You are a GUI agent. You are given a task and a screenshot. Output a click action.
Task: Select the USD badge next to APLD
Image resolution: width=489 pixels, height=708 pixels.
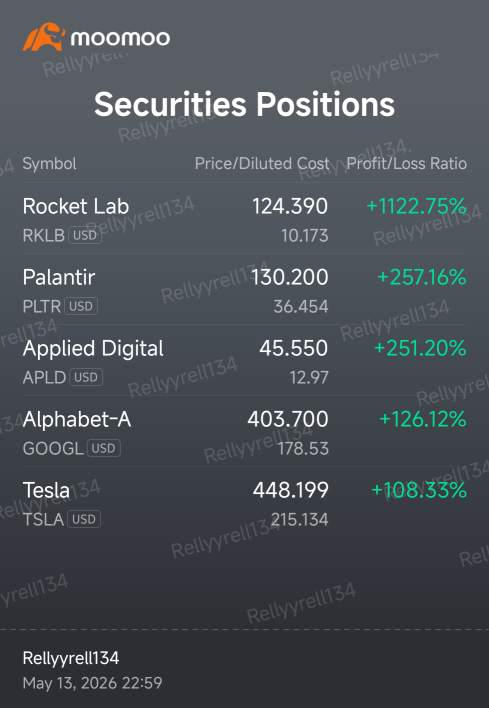click(86, 377)
